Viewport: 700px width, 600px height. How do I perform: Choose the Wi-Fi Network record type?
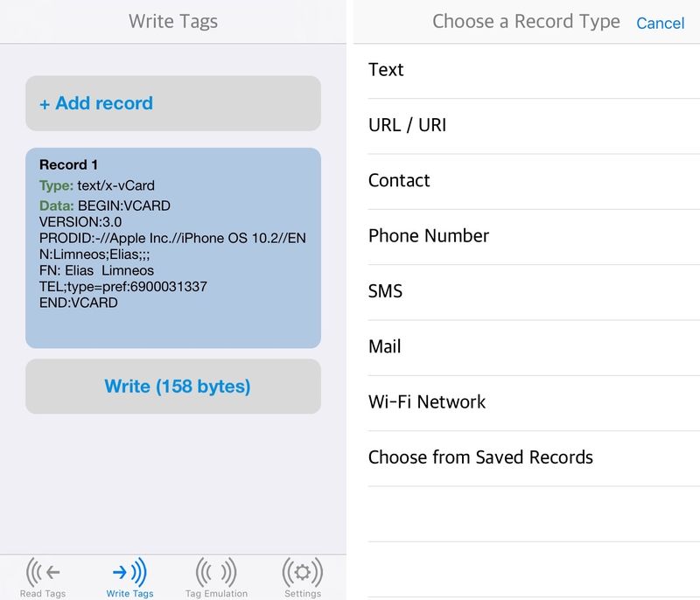[534, 402]
